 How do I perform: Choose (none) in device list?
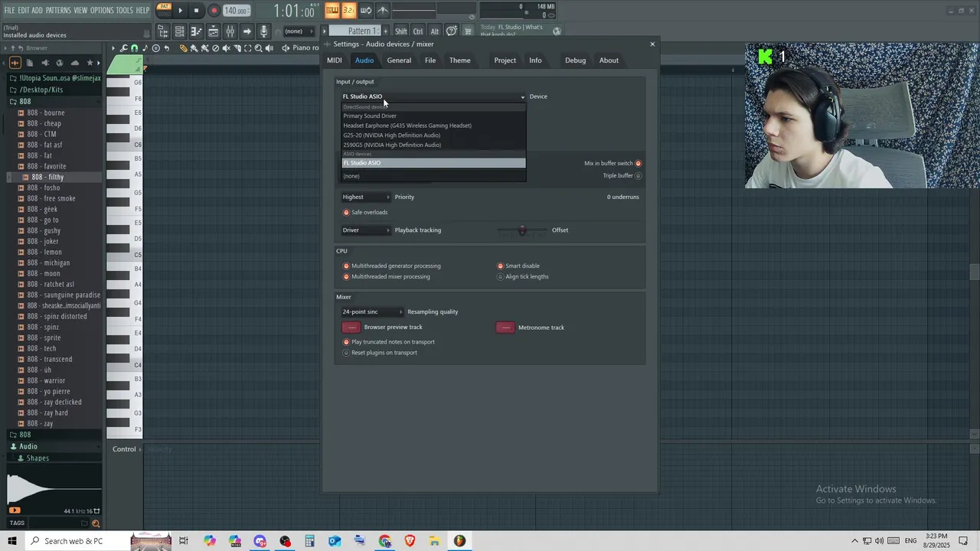tap(433, 176)
